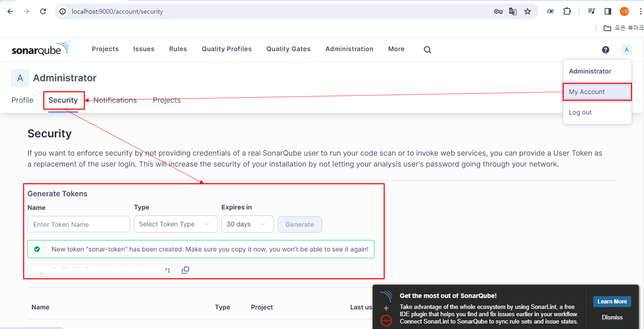Screen dimensions: 644x329
Task: Open Quality Profiles page
Action: tap(227, 49)
